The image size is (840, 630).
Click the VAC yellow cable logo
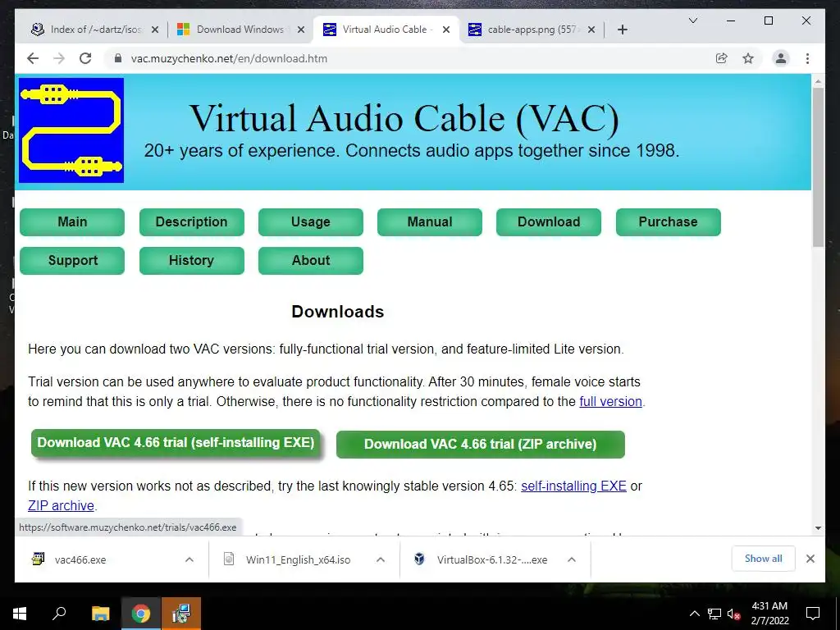71,130
